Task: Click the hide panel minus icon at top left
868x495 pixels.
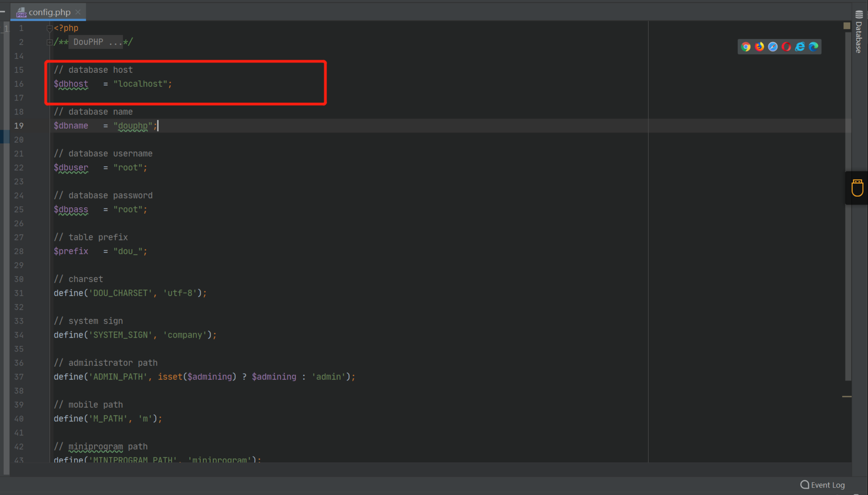Action: click(x=3, y=11)
